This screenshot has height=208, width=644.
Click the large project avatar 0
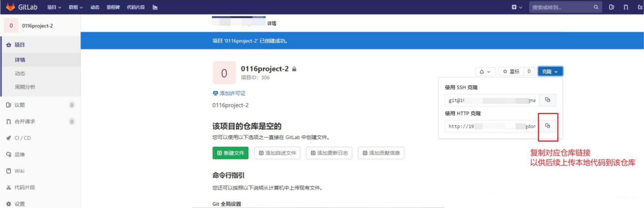tap(224, 73)
